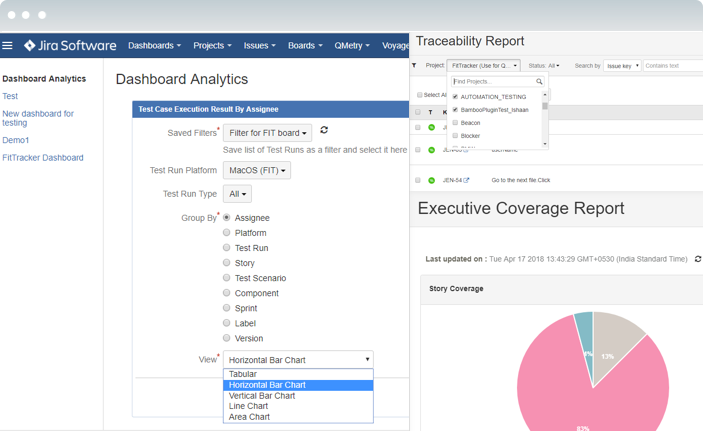Select the Label radio button
703x431 pixels.
226,323
